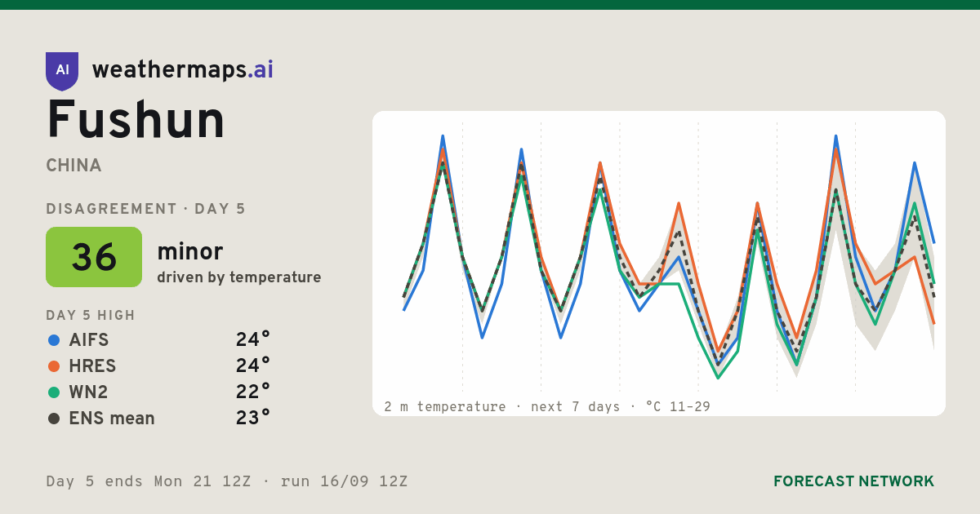Select the AIFS model label
Viewport: 980px width, 514px height.
tap(89, 340)
